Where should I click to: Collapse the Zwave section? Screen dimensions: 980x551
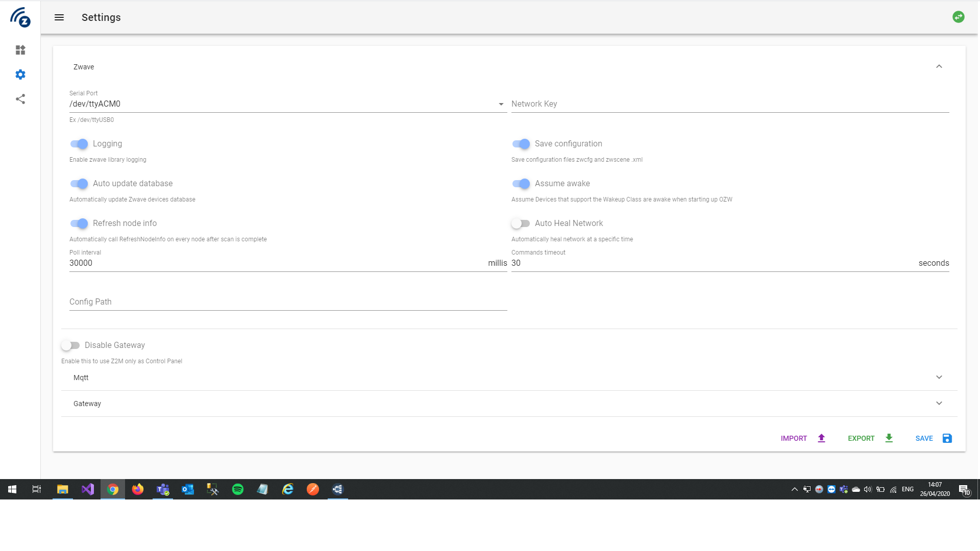pyautogui.click(x=939, y=66)
